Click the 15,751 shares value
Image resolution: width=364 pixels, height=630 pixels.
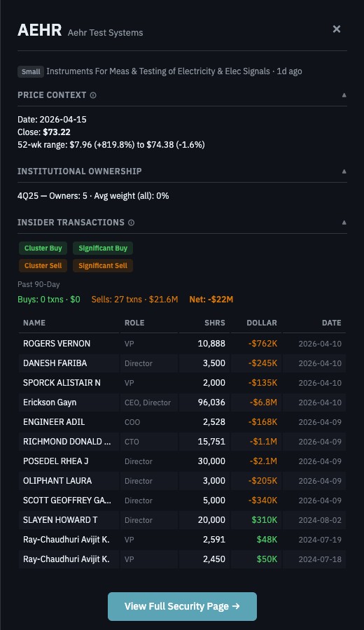click(x=211, y=442)
